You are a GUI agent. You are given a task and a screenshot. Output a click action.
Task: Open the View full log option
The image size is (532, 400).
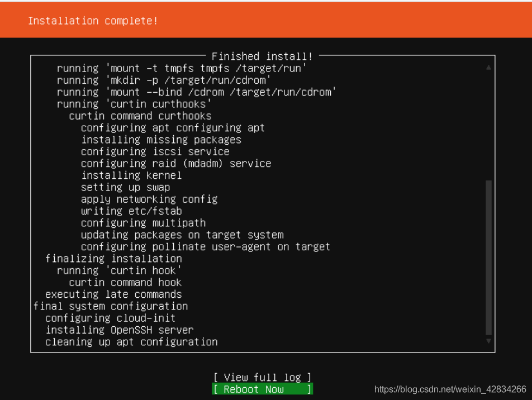click(x=262, y=377)
